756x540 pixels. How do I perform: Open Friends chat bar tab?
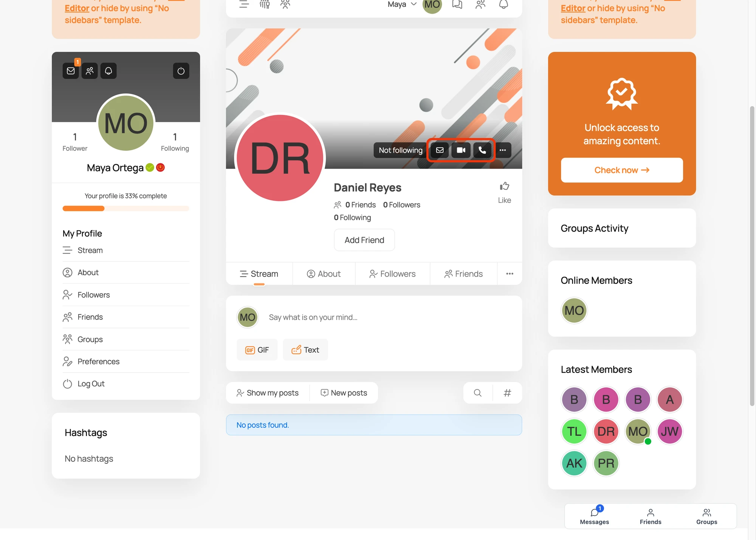[x=651, y=516]
